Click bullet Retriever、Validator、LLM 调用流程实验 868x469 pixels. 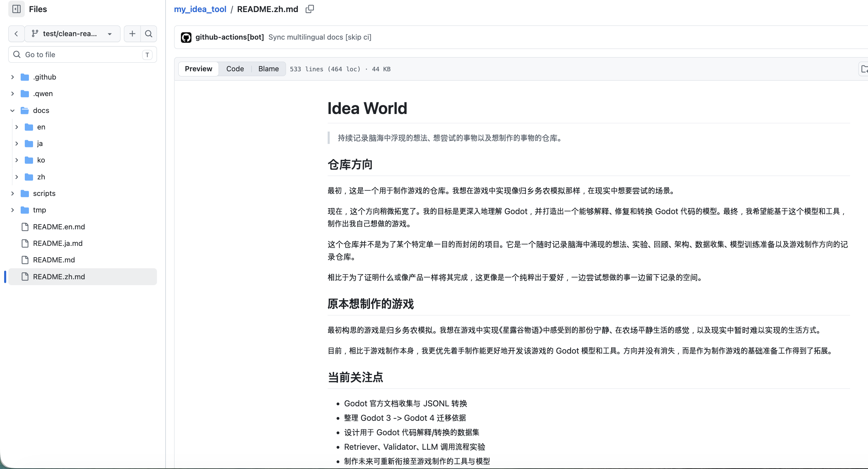414,447
